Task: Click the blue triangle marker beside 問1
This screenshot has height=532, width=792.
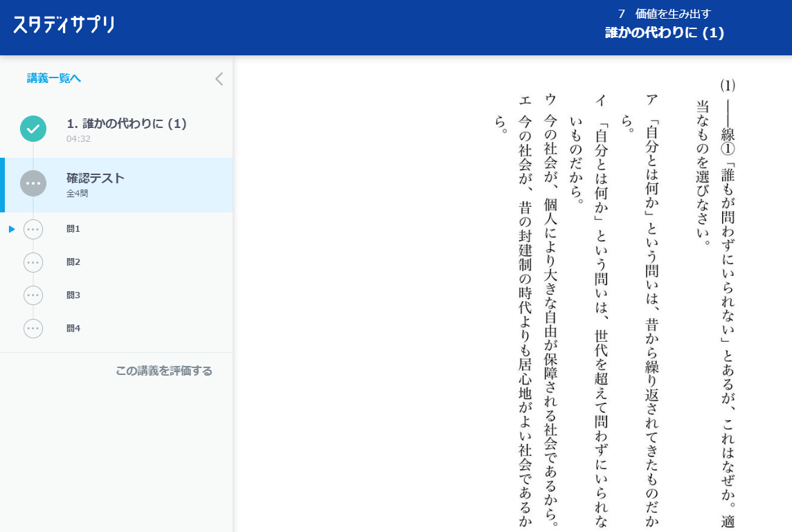Action: [x=11, y=229]
